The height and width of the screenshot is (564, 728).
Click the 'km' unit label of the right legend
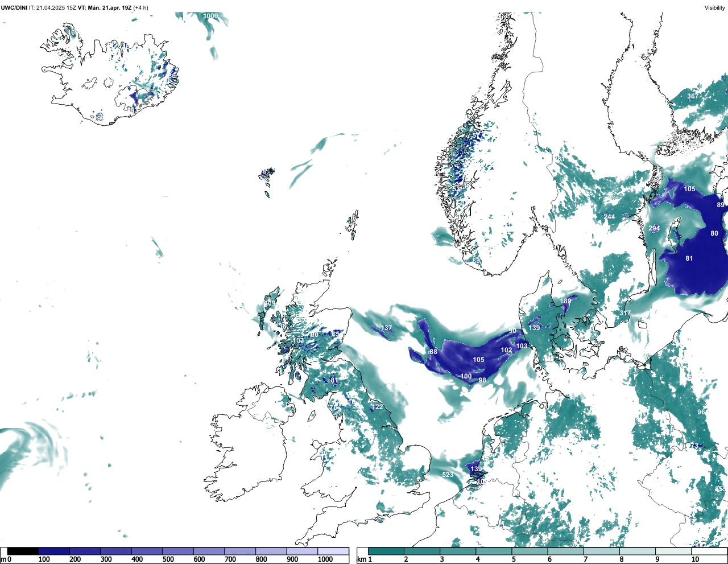(x=362, y=559)
